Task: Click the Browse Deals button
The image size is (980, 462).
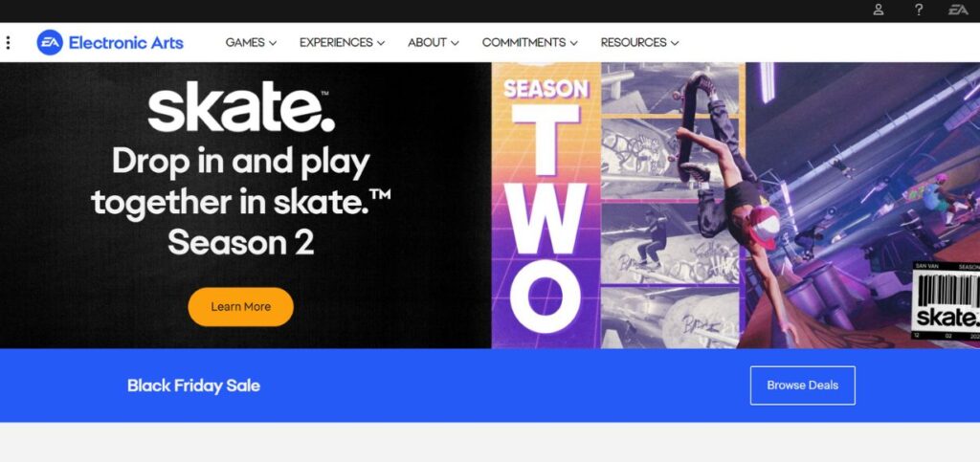Action: click(803, 385)
